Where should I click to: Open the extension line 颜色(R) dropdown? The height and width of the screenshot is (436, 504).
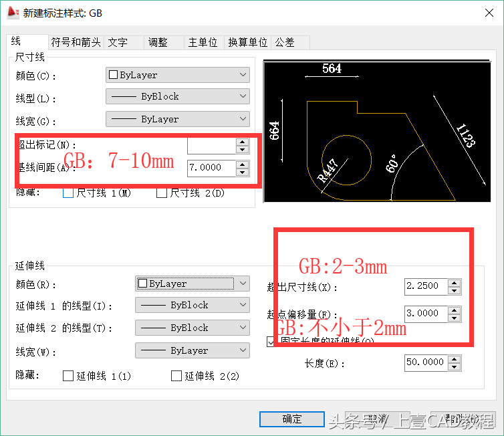click(193, 284)
